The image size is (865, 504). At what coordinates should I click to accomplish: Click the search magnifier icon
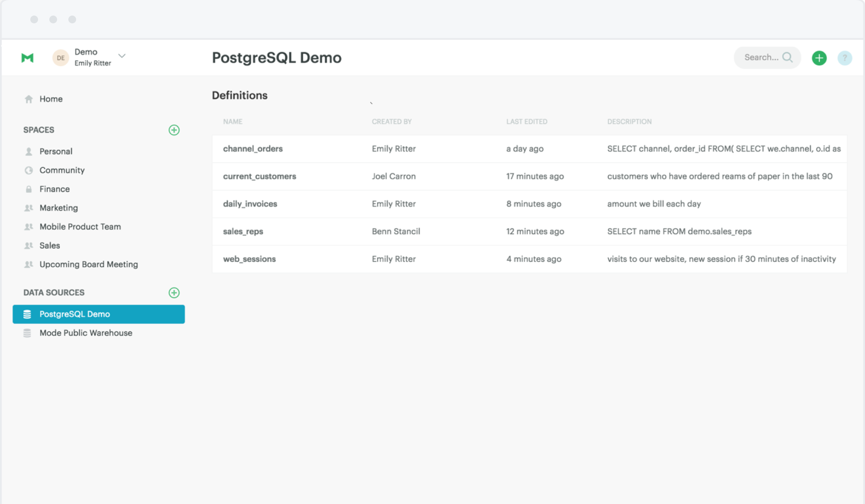pyautogui.click(x=788, y=57)
